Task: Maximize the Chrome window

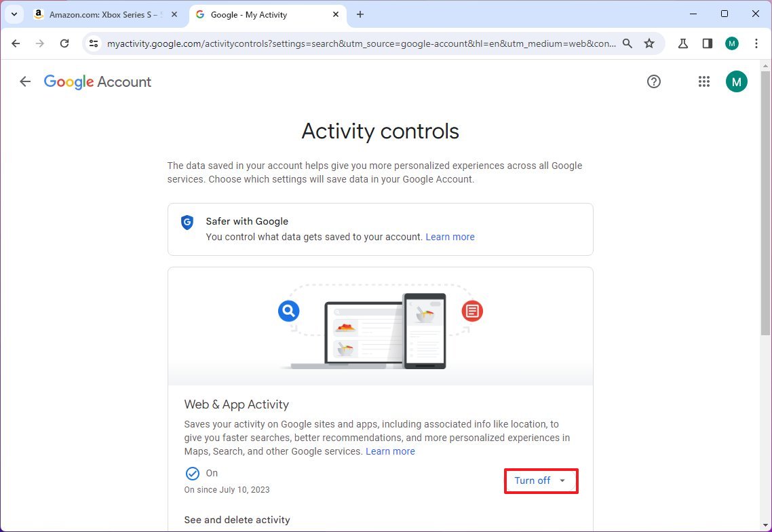Action: tap(725, 14)
